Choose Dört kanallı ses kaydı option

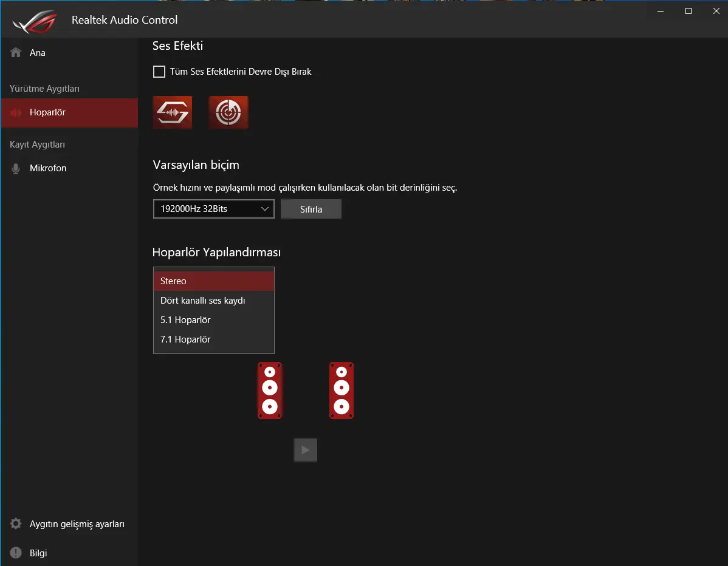tap(213, 301)
